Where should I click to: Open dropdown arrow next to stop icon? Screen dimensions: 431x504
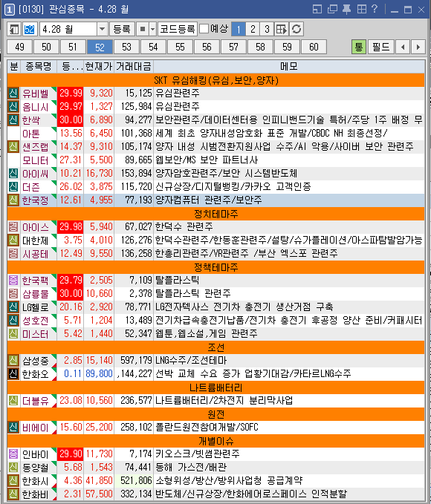(x=152, y=29)
